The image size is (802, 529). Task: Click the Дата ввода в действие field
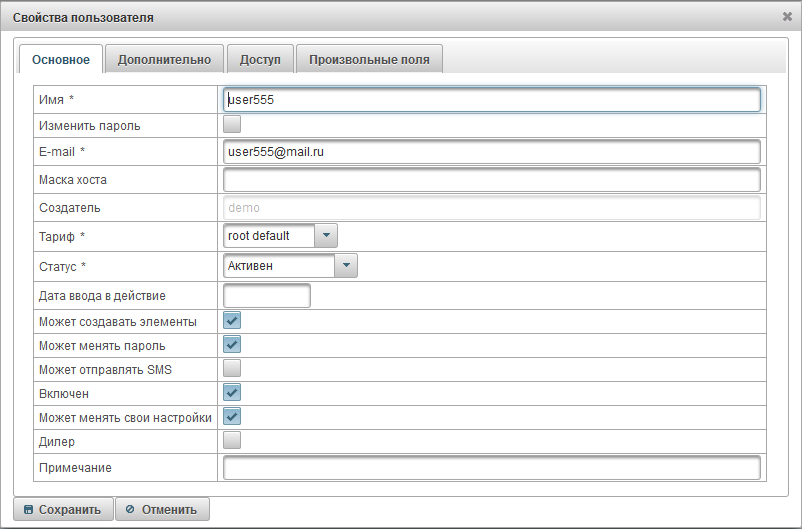[x=267, y=296]
